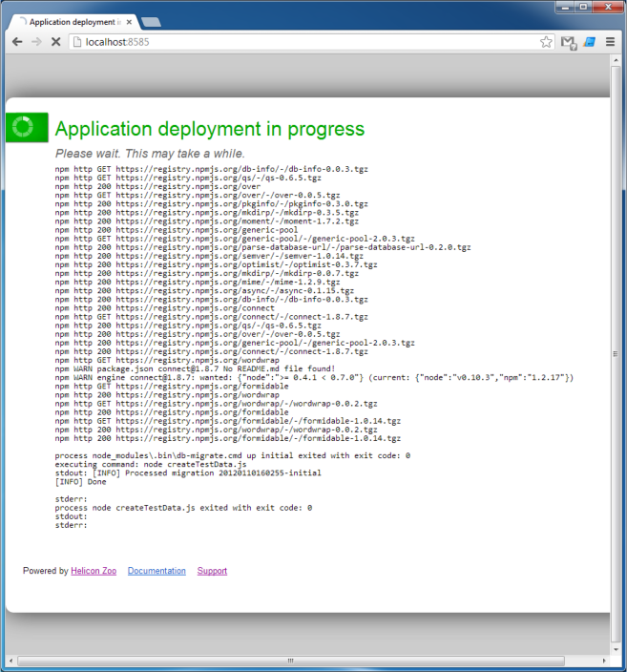Viewport: 627px width, 672px height.
Task: Maximize the browser window
Action: pos(581,7)
